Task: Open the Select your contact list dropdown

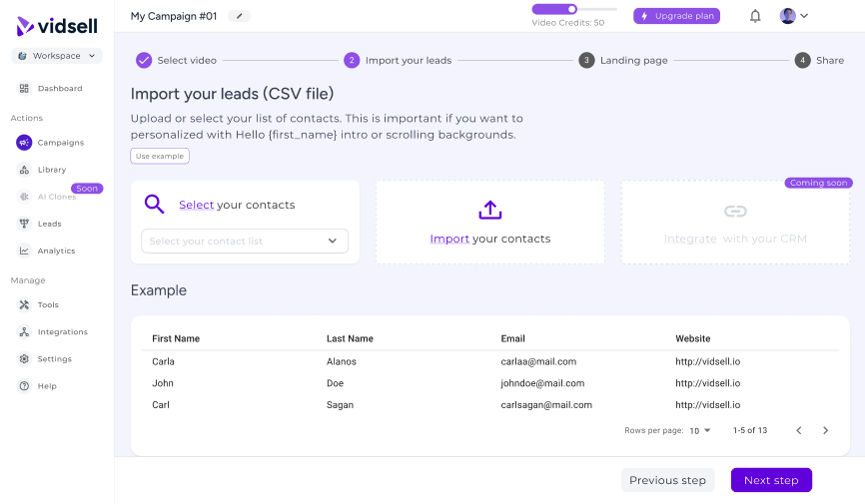Action: 245,241
